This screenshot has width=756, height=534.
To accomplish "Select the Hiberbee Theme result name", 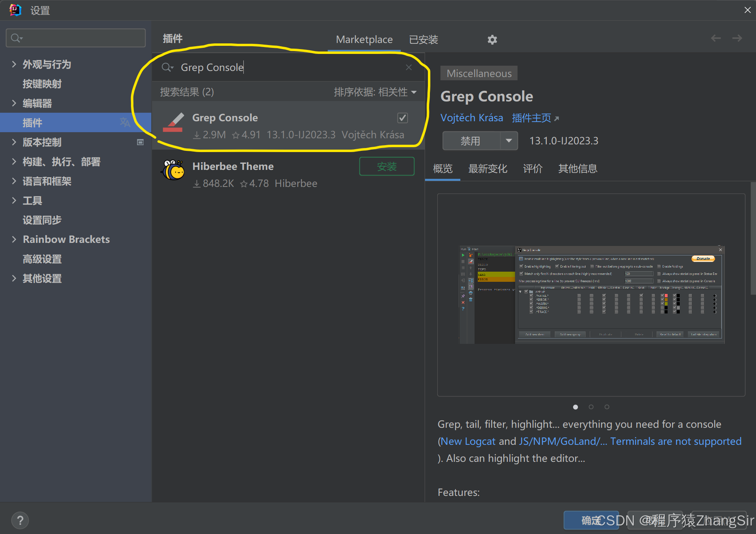I will [233, 166].
